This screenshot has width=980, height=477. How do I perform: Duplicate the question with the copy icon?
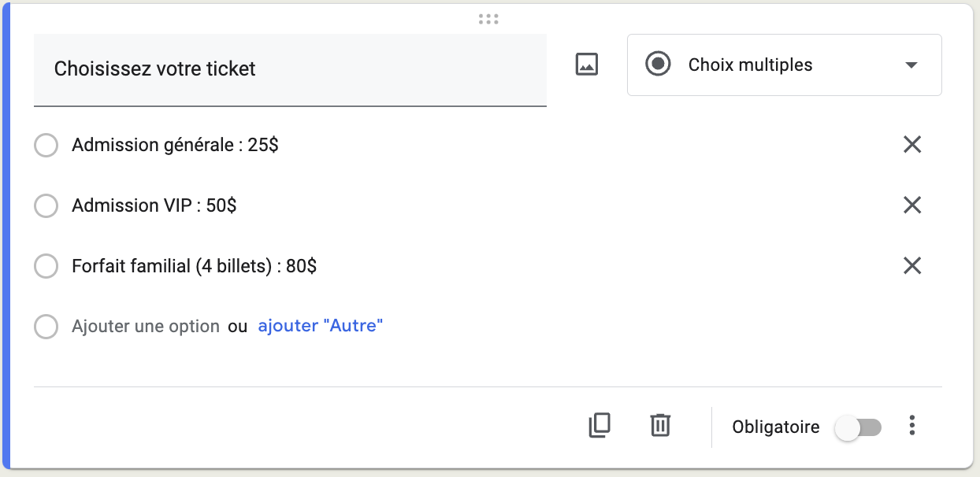click(x=600, y=425)
